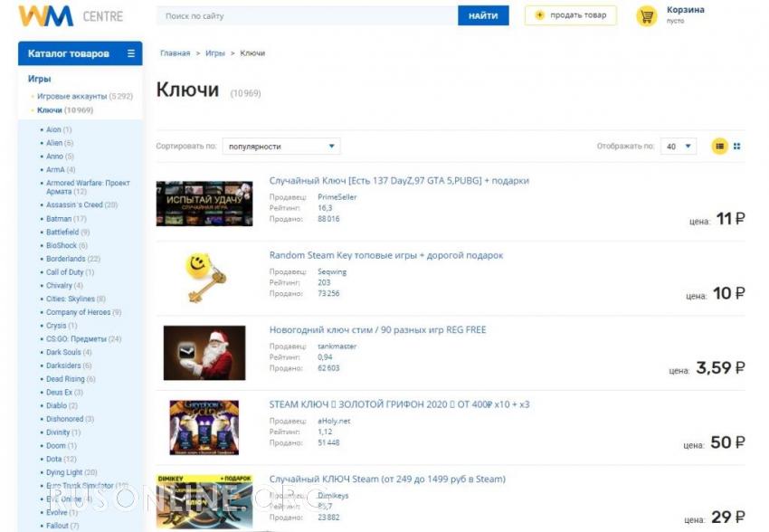Screen dimensions: 769x532
Task: Open the shopping cart icon
Action: coord(646,16)
